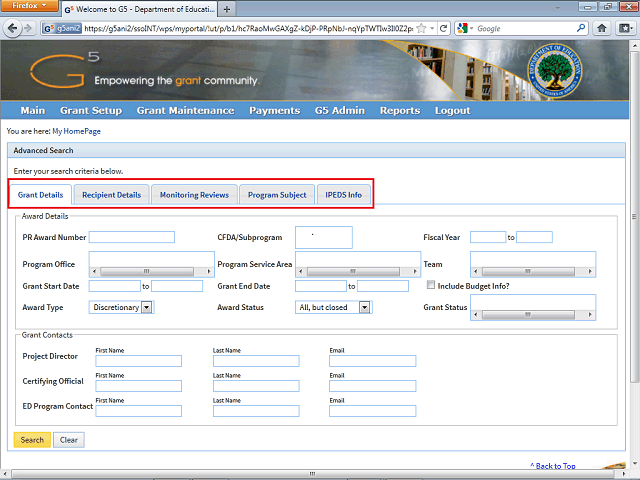Image resolution: width=640 pixels, height=480 pixels.
Task: Click the Grant End Date to field
Action: point(383,286)
